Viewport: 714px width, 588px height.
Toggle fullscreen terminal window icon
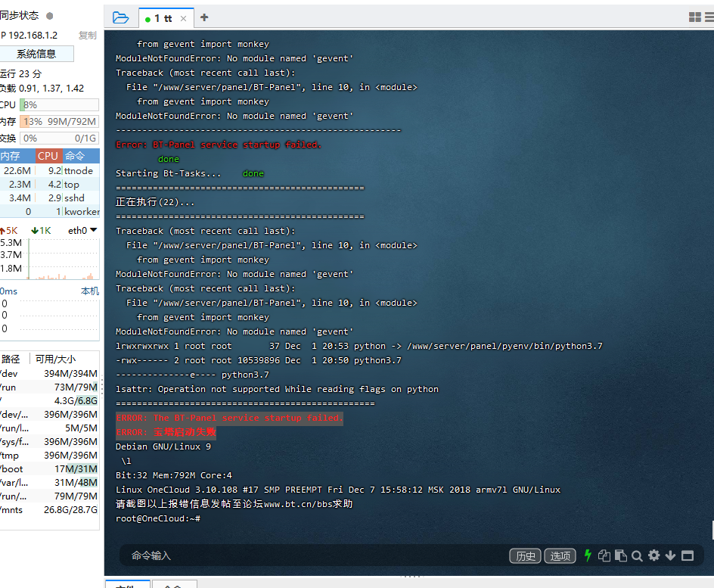tap(688, 555)
